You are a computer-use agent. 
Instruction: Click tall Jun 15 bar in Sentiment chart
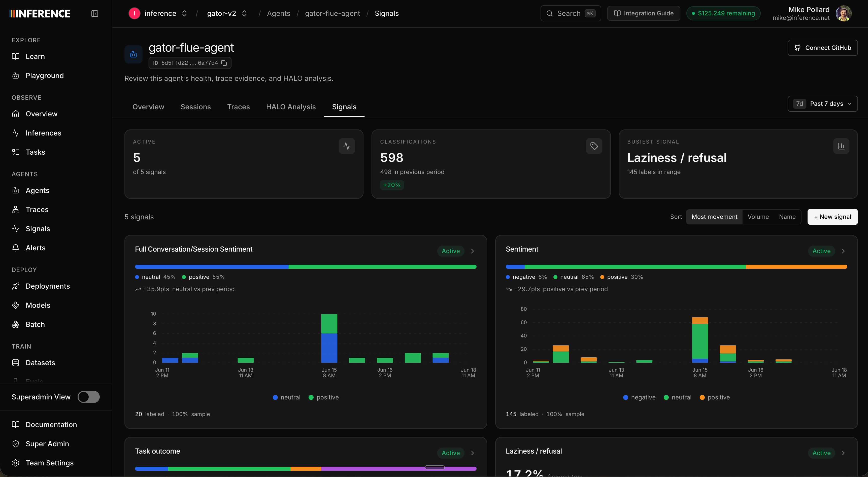(700, 340)
